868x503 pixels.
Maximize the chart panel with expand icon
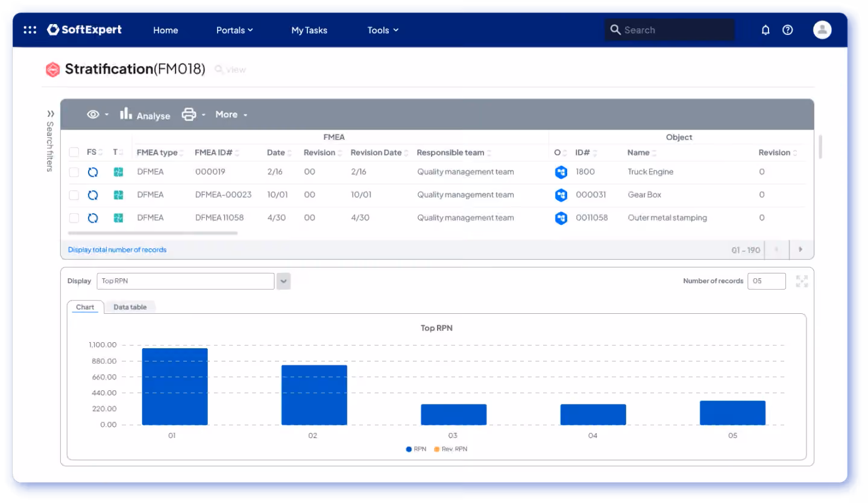pos(802,281)
